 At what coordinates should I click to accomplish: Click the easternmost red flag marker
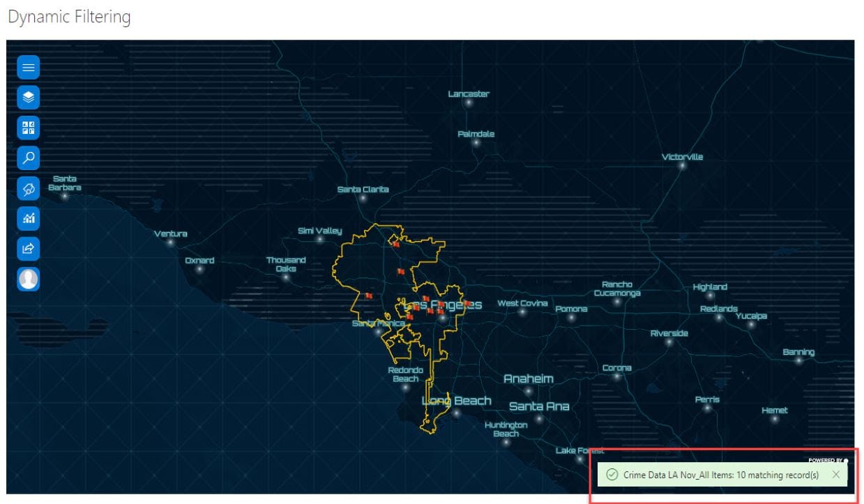point(467,304)
